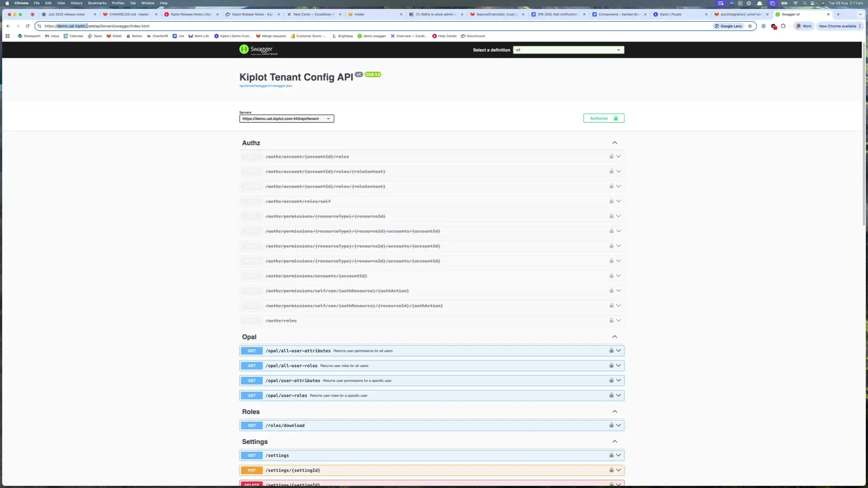Click New Chrome available button

click(x=840, y=26)
